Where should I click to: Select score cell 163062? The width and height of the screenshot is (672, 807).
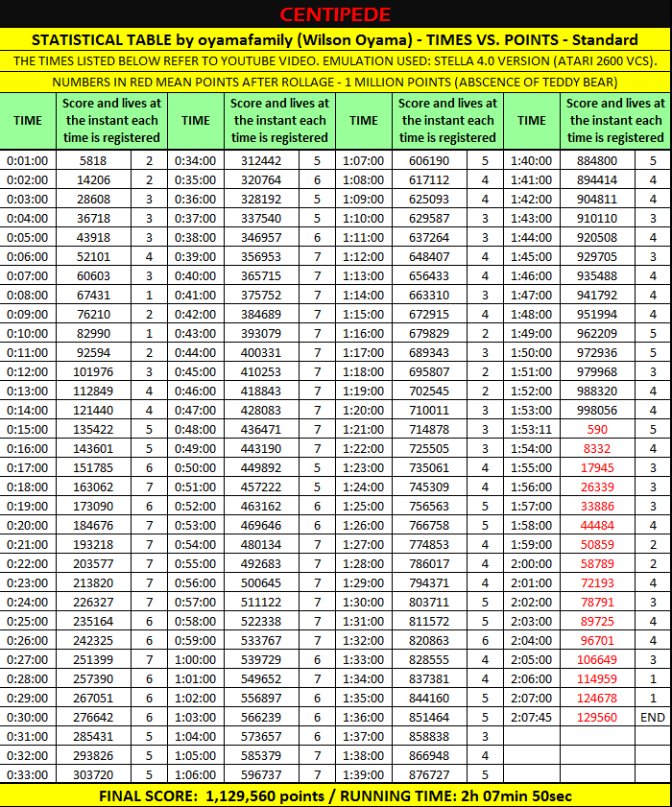[x=93, y=487]
